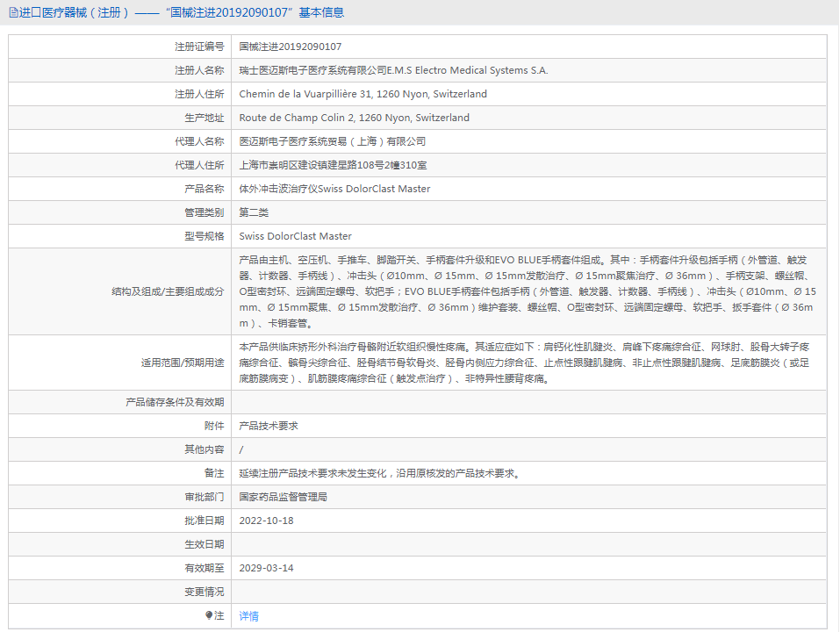Click the document icon before the page title
Viewport: 840px width, 632px height.
pos(11,11)
